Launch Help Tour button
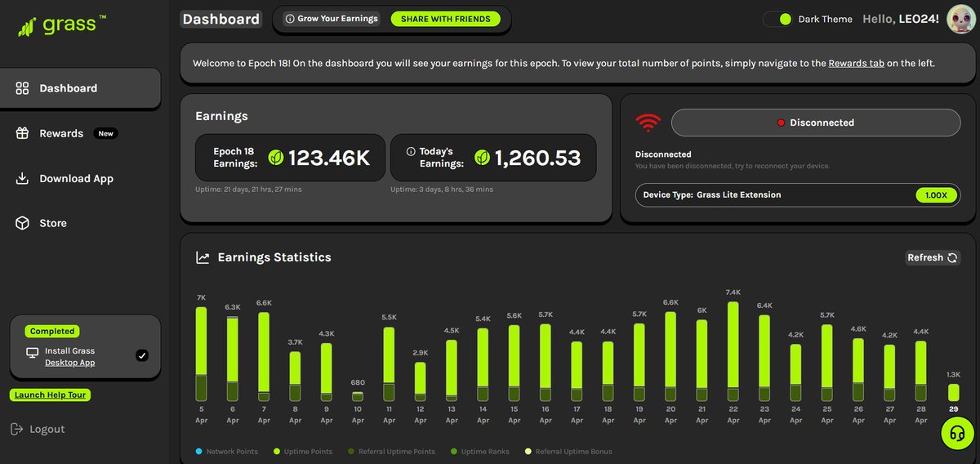 click(51, 395)
